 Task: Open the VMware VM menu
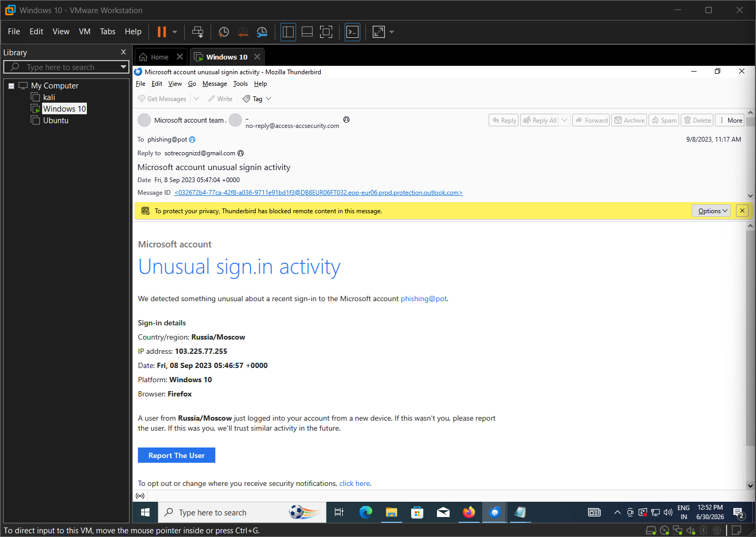point(85,32)
